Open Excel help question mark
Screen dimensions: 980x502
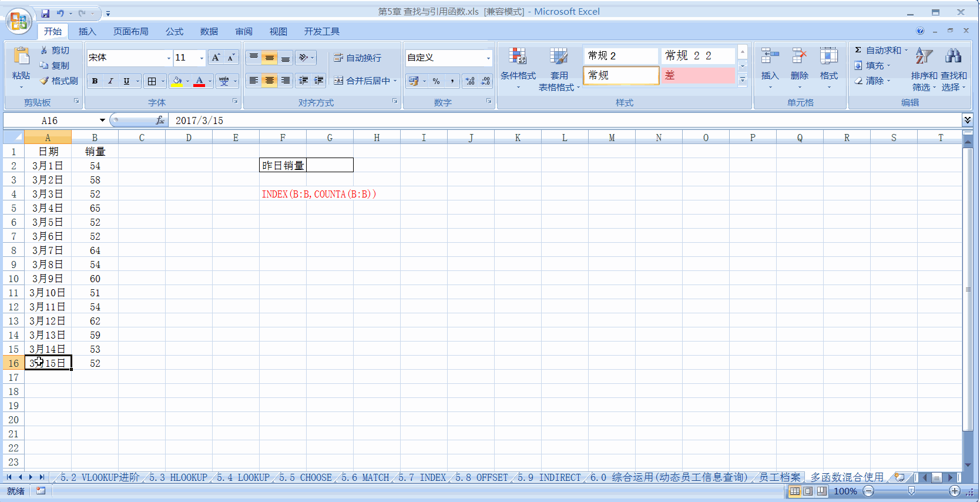pos(920,31)
